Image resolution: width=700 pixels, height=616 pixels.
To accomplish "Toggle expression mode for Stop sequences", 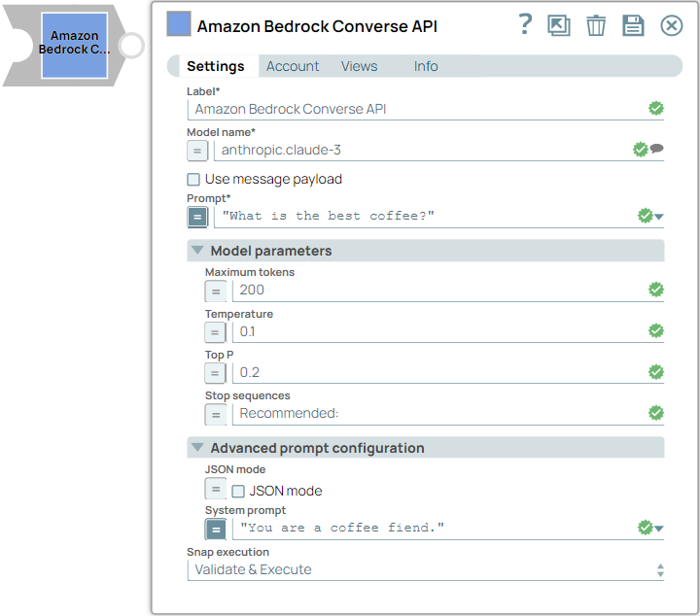I will 216,415.
